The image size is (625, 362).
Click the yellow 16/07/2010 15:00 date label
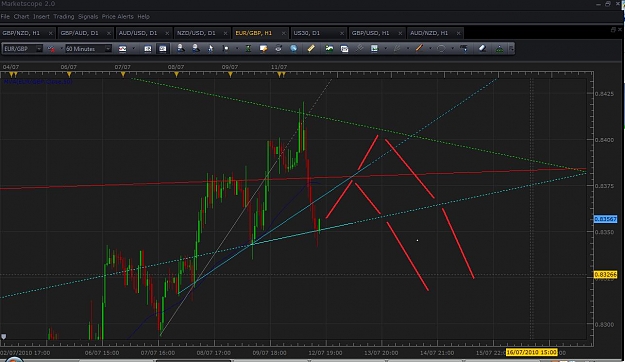[x=531, y=352]
